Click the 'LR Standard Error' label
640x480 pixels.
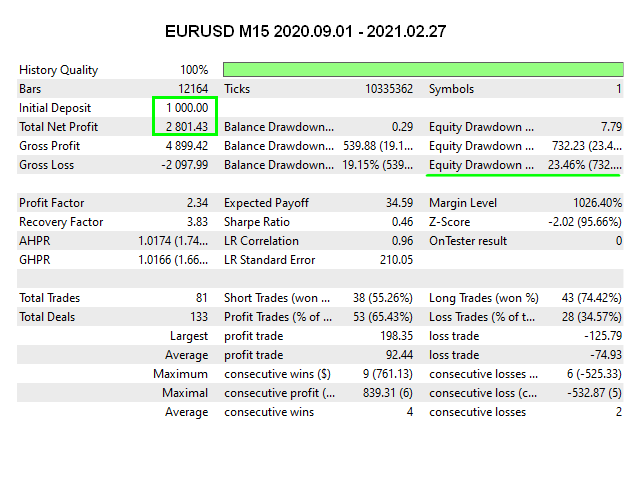tap(269, 260)
